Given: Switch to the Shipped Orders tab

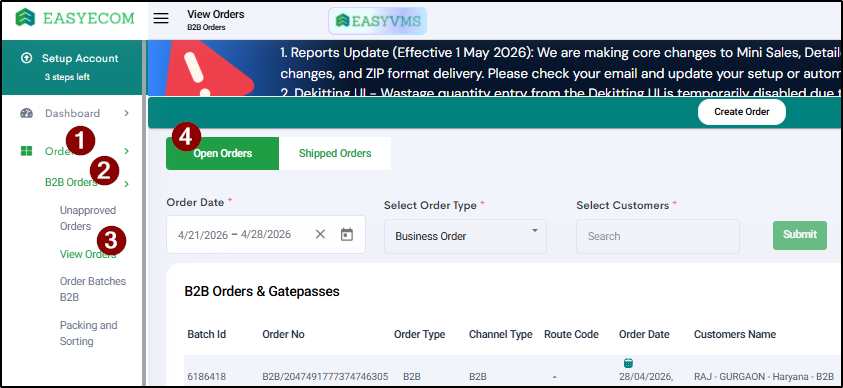Looking at the screenshot, I should [x=335, y=154].
